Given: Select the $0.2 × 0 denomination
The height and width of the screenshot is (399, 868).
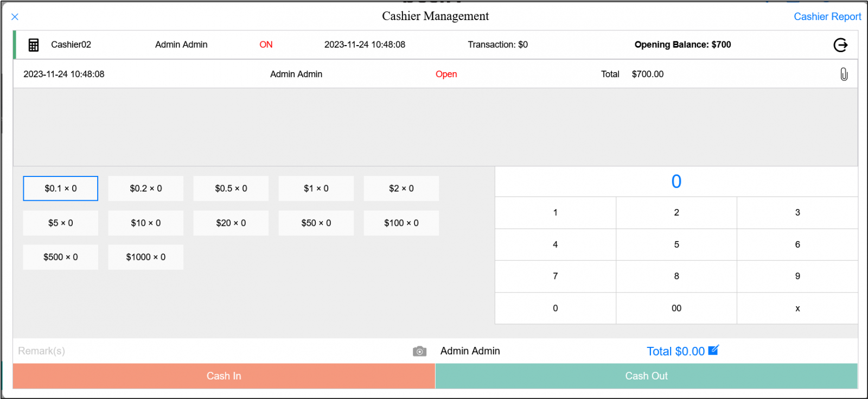Looking at the screenshot, I should [x=146, y=188].
